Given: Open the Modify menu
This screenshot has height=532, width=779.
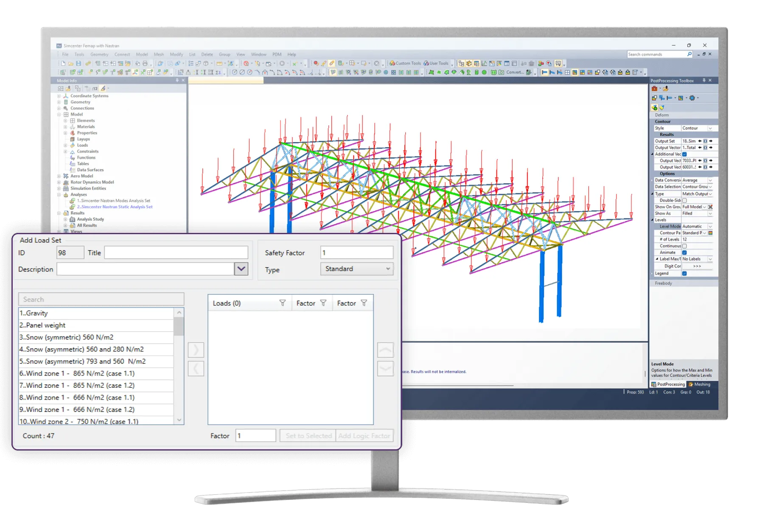Looking at the screenshot, I should (x=176, y=54).
